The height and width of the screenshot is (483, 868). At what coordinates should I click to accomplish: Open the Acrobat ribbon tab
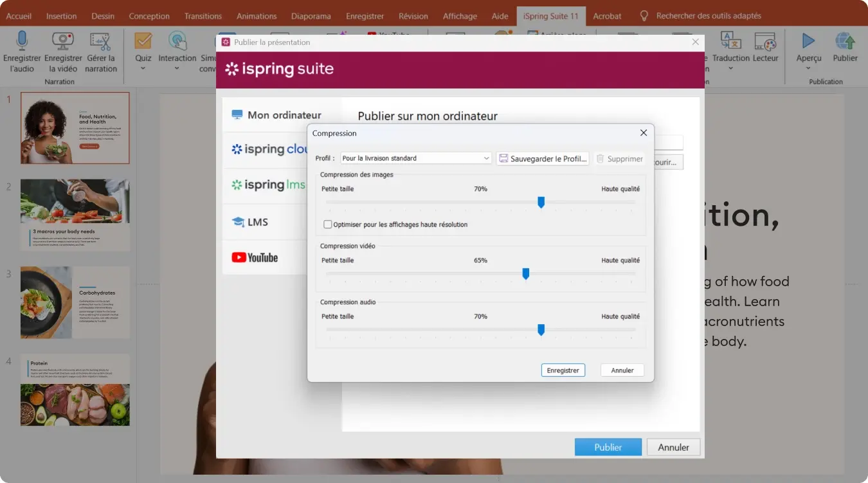click(x=608, y=16)
